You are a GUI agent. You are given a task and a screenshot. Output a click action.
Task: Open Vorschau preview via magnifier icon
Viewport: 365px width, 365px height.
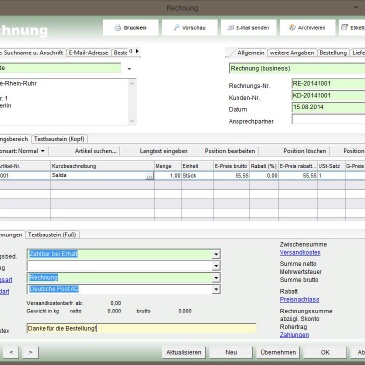[x=176, y=28]
